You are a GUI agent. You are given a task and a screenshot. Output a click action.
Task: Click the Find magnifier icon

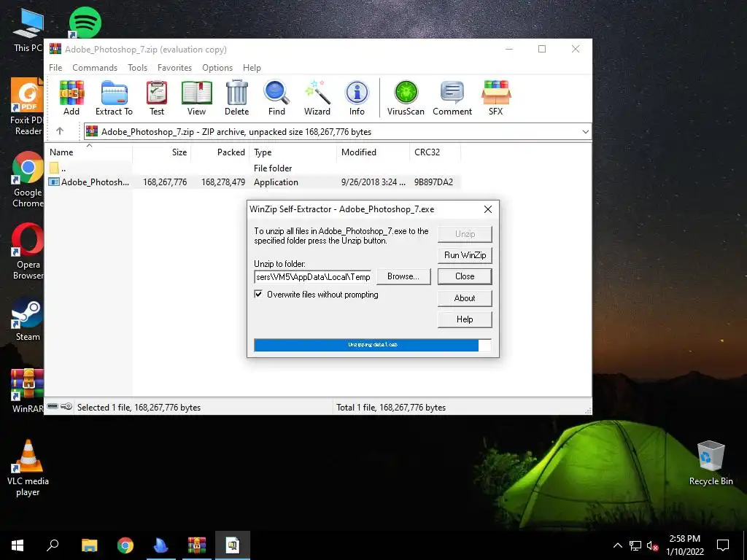coord(276,98)
